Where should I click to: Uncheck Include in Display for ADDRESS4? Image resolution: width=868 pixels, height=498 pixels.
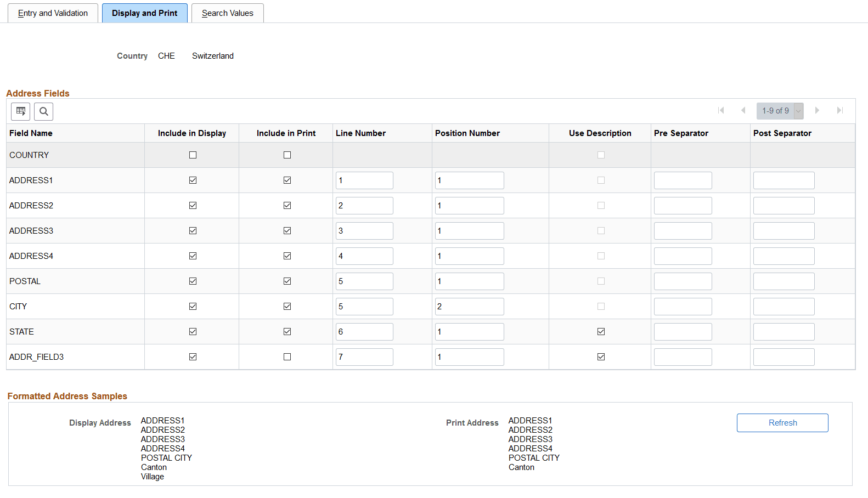coord(193,256)
